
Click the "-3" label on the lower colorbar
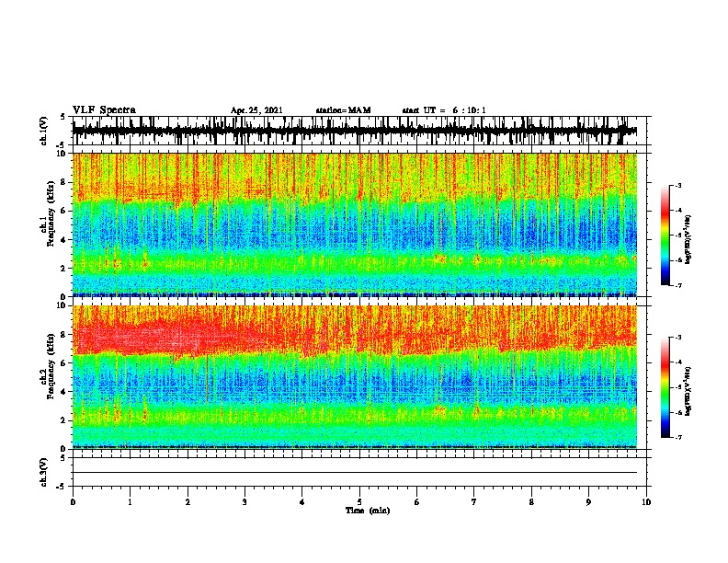pos(677,338)
